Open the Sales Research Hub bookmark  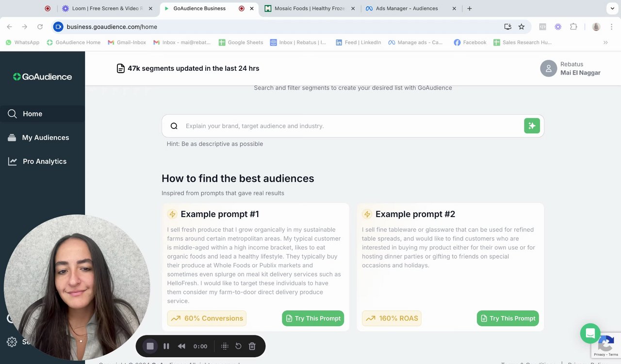pos(522,43)
